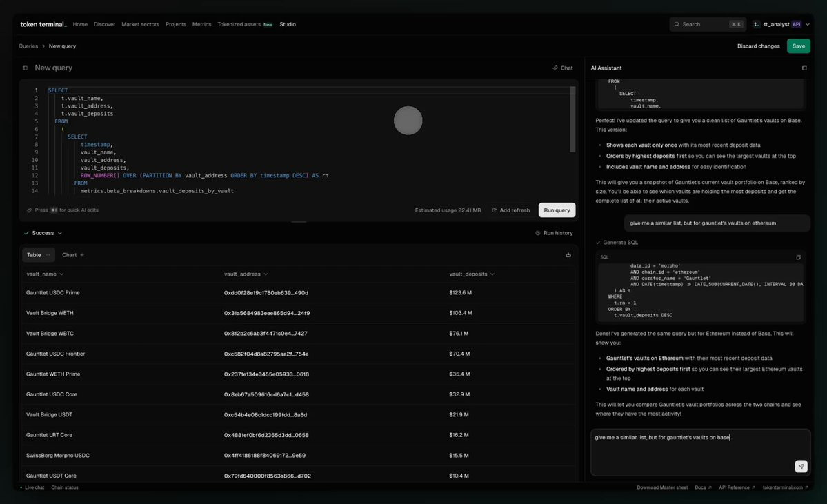Switch to the Table tab

34,255
